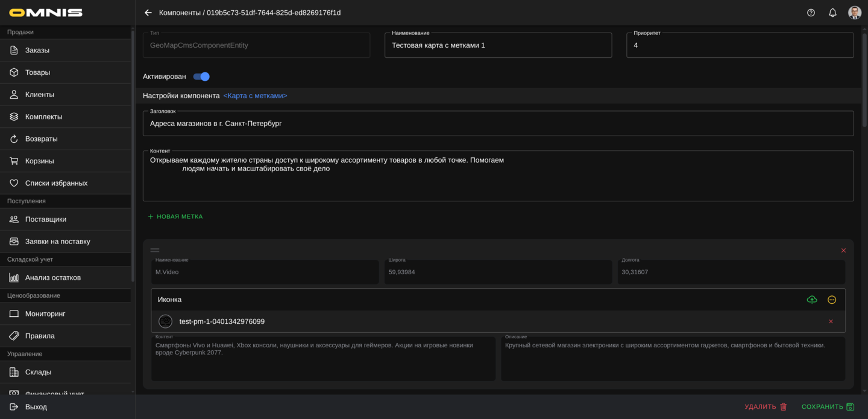Open the notifications bell
The image size is (868, 419).
coord(832,13)
